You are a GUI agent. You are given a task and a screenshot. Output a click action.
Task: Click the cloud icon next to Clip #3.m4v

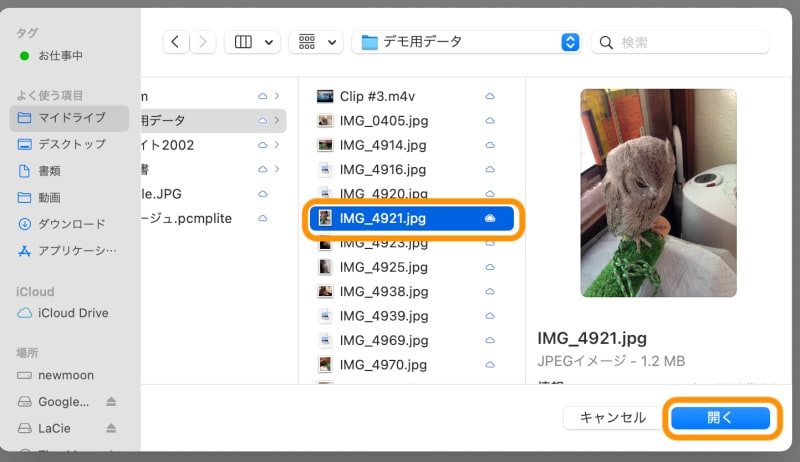pos(490,96)
